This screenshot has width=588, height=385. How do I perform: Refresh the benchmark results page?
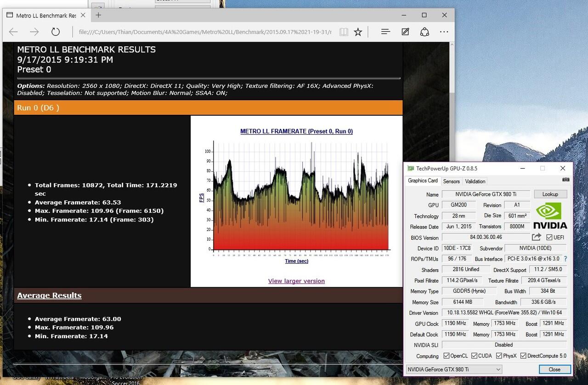pos(56,32)
